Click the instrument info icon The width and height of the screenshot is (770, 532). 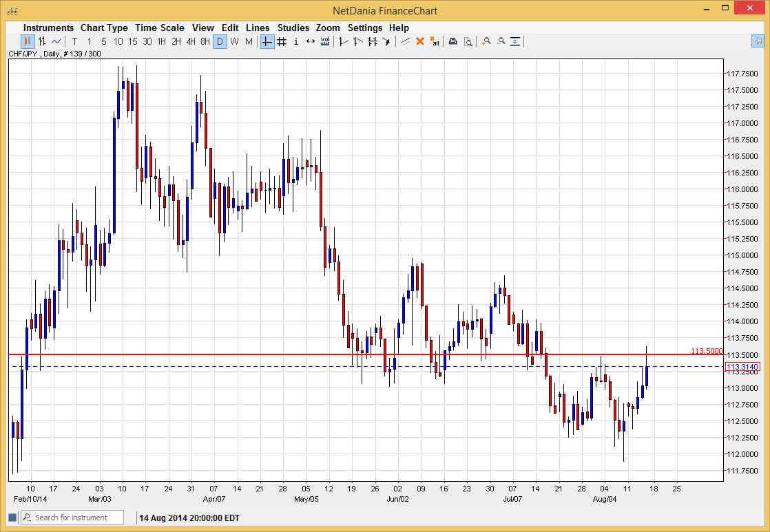(x=295, y=42)
